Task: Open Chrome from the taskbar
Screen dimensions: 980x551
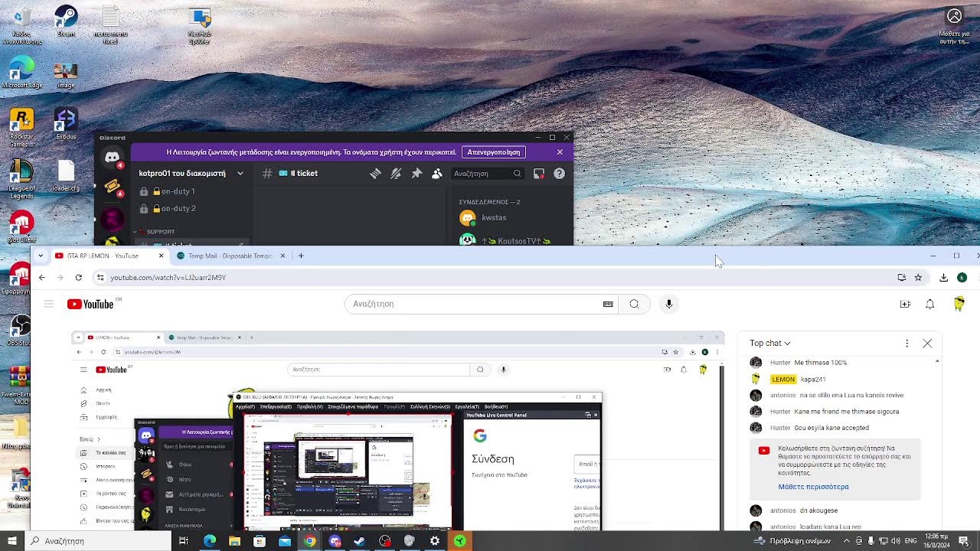Action: click(x=309, y=541)
